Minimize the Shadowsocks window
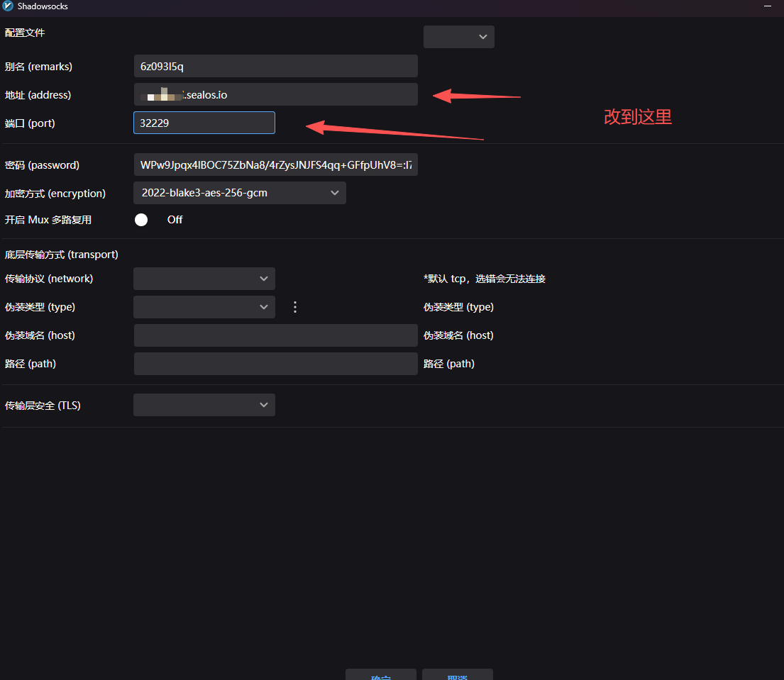 (x=768, y=6)
